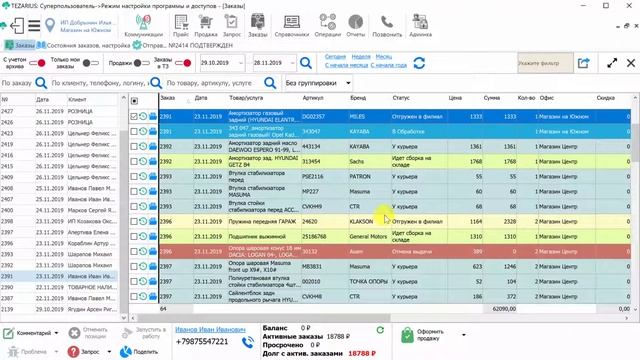Image resolution: width=640 pixels, height=360 pixels.
Task: Click the export share icon
Action: pos(584,63)
